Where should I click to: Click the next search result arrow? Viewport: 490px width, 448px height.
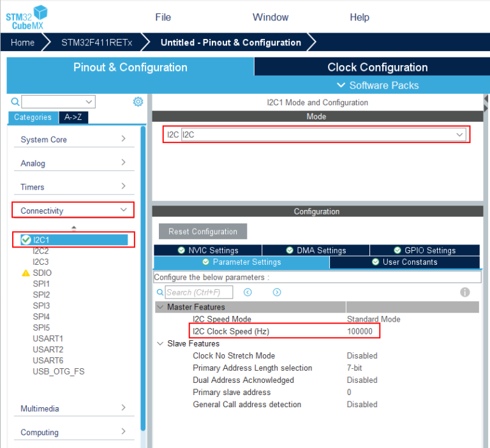point(277,292)
